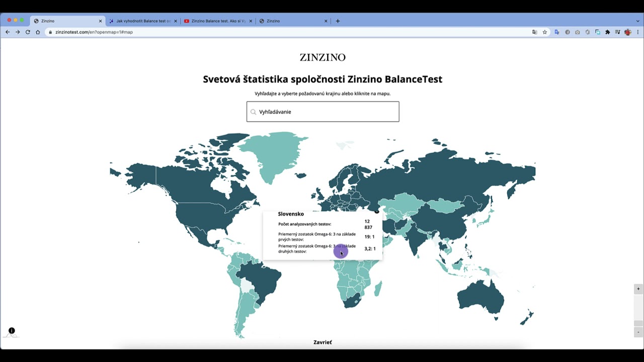Click the address bar URL
The image size is (644, 362).
[94, 32]
